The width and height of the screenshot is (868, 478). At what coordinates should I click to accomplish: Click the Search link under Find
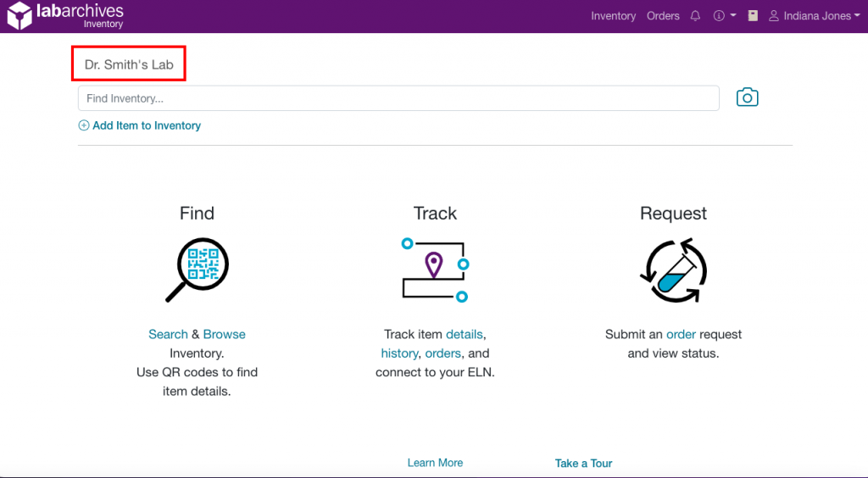[x=168, y=334]
